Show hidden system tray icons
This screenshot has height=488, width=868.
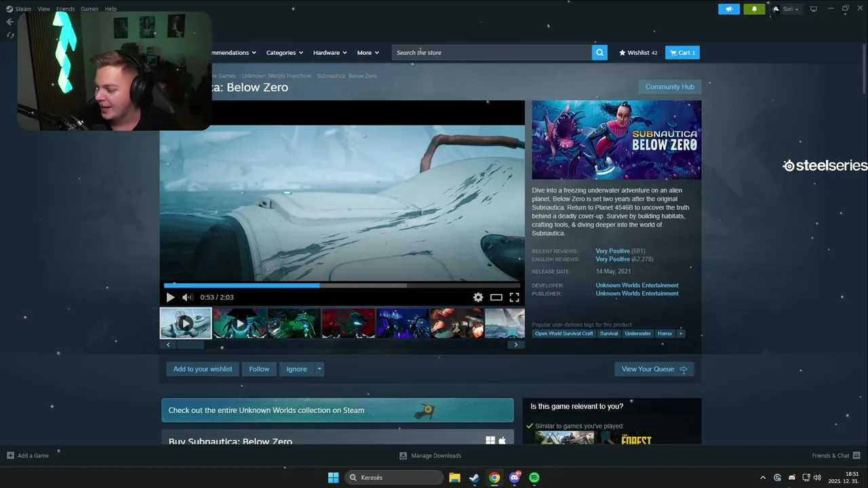coord(763,477)
